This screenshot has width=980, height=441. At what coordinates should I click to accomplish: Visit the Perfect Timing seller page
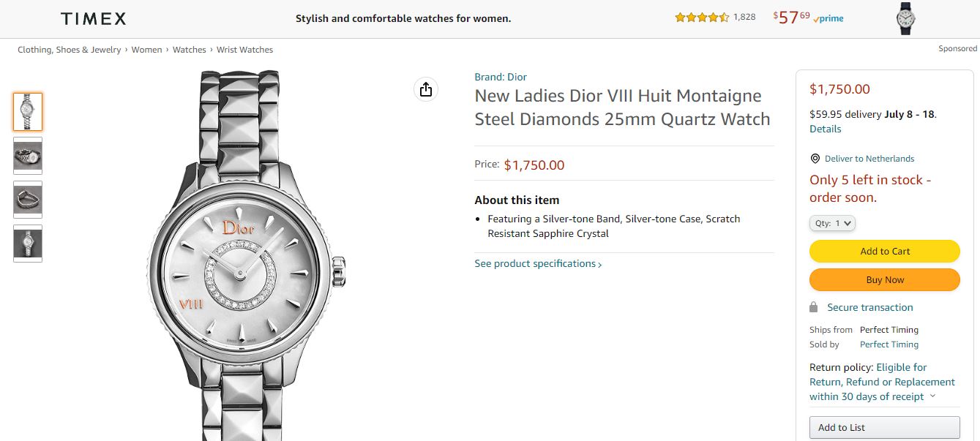point(889,344)
